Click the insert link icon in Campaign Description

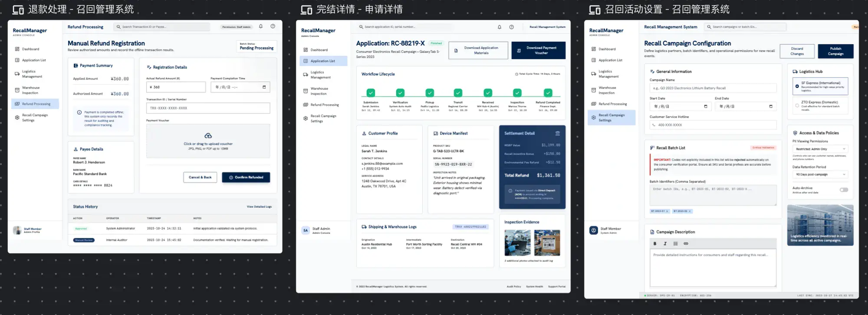click(686, 244)
